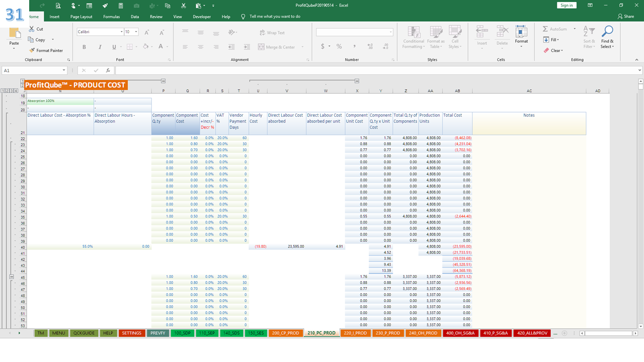This screenshot has width=644, height=362.
Task: Open Format as Table gallery
Action: [435, 38]
